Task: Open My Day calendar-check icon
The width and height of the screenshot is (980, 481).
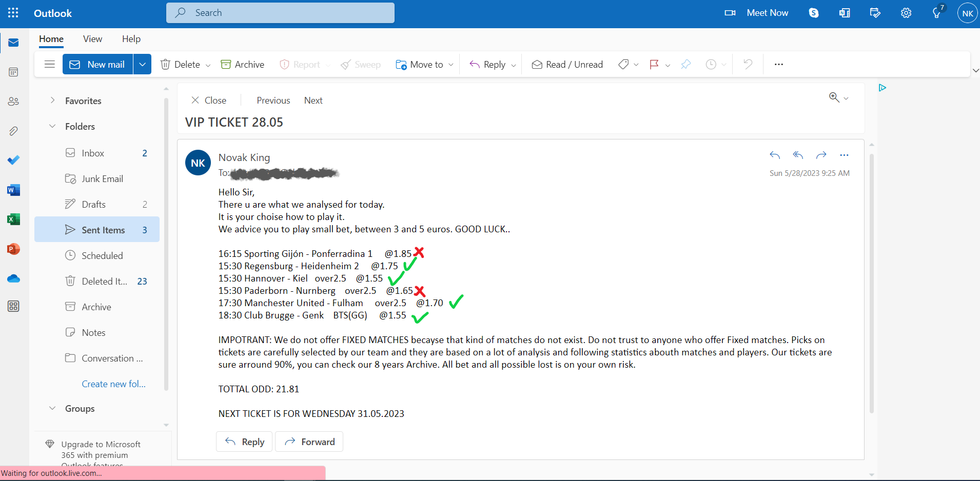Action: [875, 13]
